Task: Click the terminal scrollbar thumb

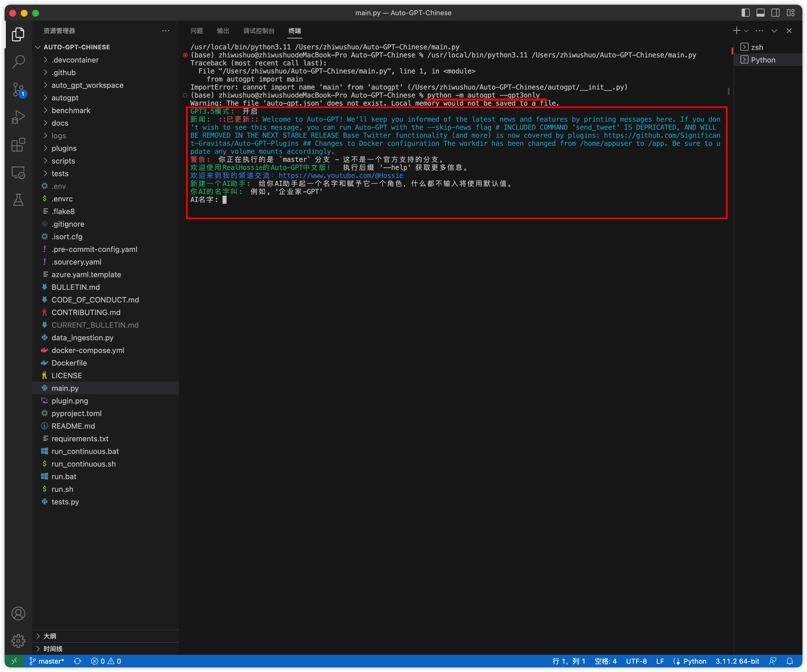Action: 729,91
